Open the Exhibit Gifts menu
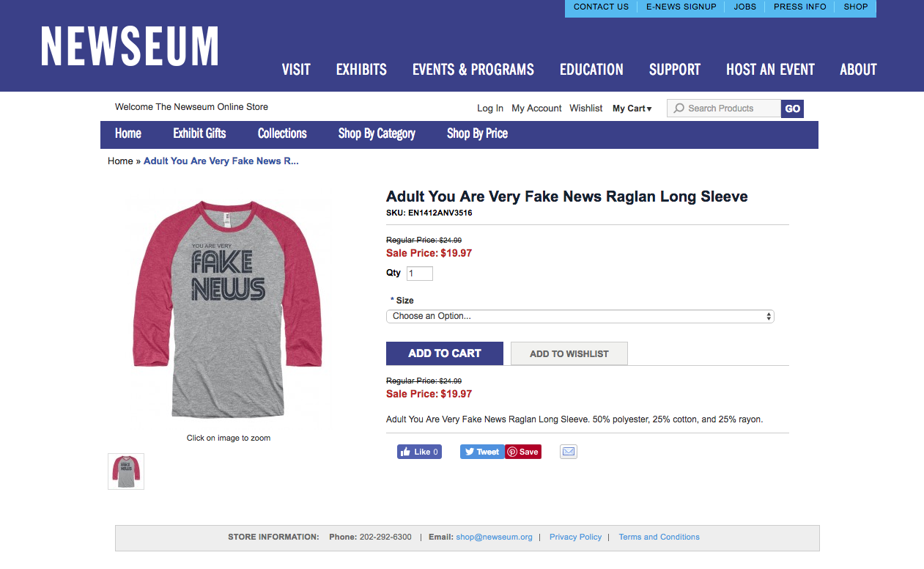 tap(199, 133)
